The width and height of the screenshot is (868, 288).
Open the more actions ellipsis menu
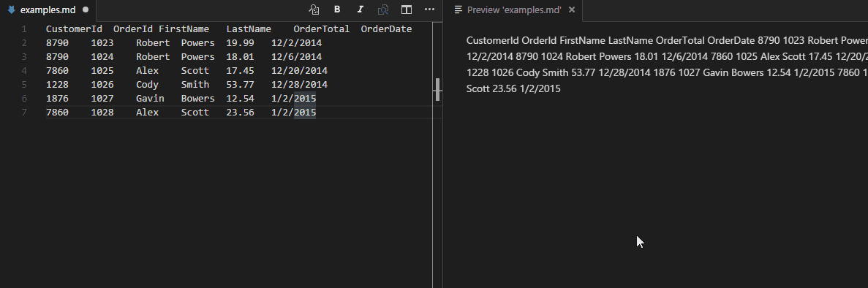[x=429, y=10]
